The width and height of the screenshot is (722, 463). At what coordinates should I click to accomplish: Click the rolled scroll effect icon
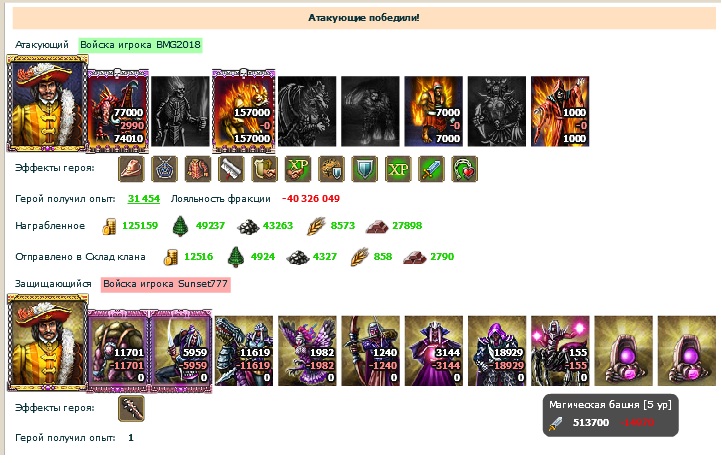231,169
